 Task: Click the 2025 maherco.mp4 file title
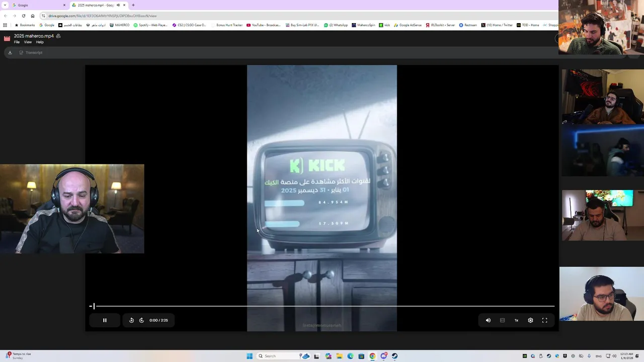pos(34,36)
